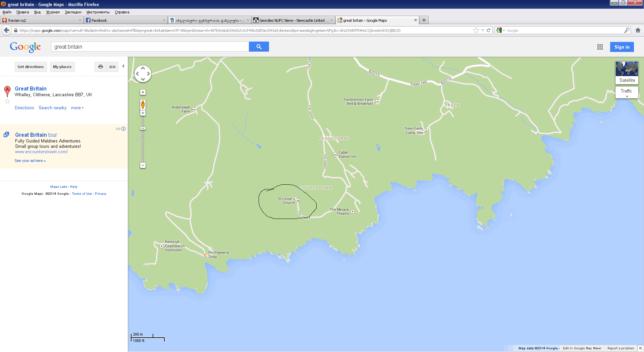Open a new browser tab

click(x=424, y=20)
